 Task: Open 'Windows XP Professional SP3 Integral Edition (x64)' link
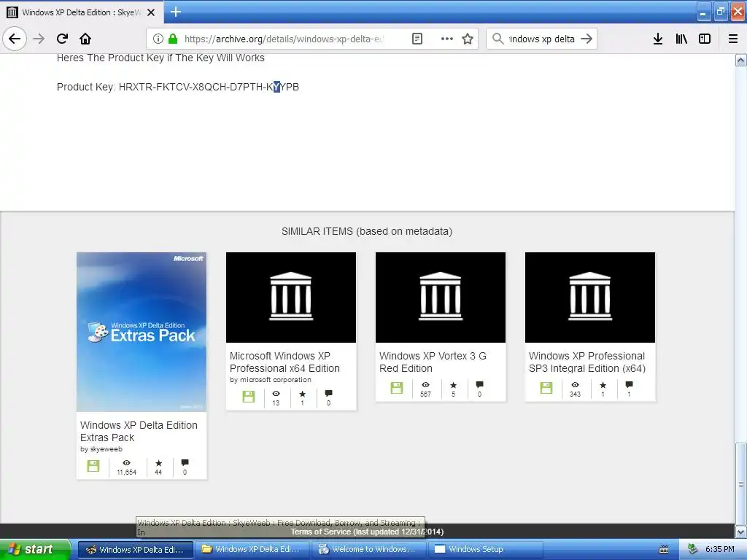(587, 362)
